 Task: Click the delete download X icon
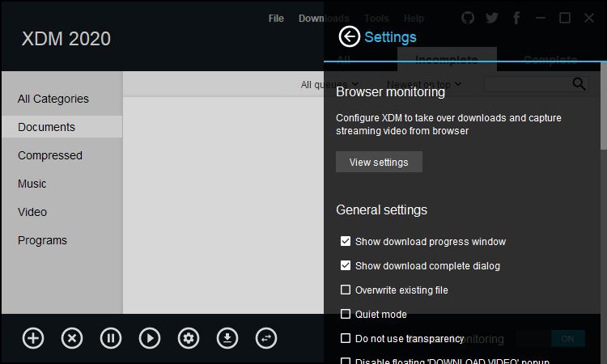72,338
